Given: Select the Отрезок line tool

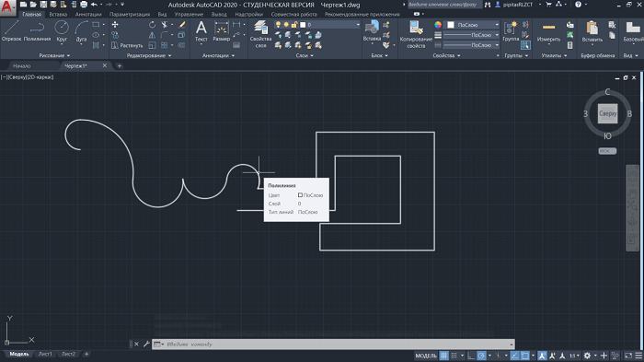Looking at the screenshot, I should tap(11, 30).
